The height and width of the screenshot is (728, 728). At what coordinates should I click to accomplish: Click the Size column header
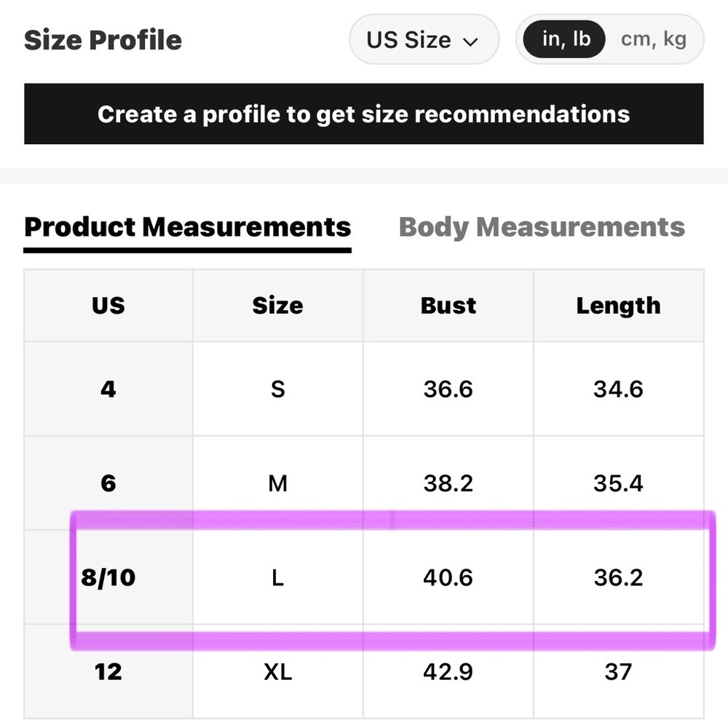(x=277, y=306)
